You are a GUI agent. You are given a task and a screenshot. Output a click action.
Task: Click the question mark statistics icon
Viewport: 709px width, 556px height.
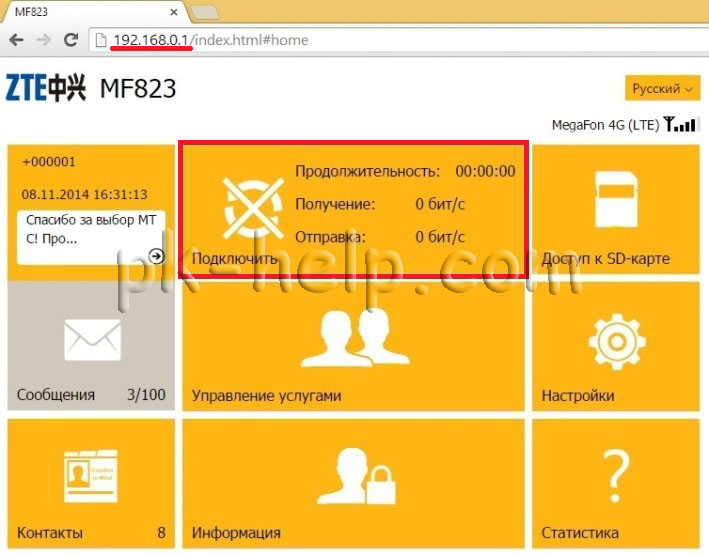616,476
